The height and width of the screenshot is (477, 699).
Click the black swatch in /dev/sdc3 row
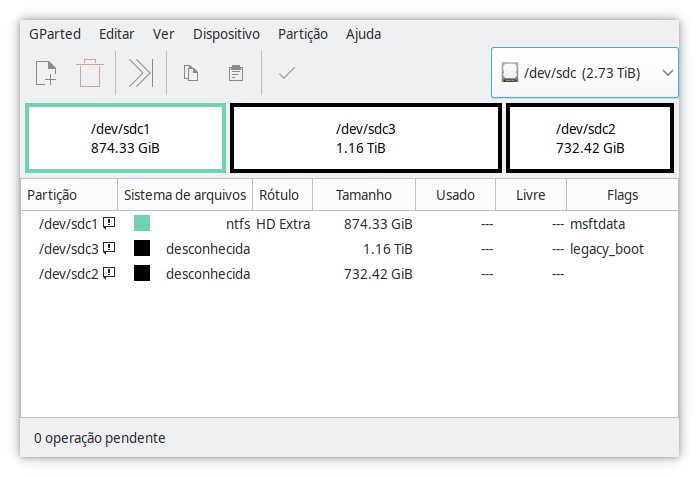[x=142, y=248]
